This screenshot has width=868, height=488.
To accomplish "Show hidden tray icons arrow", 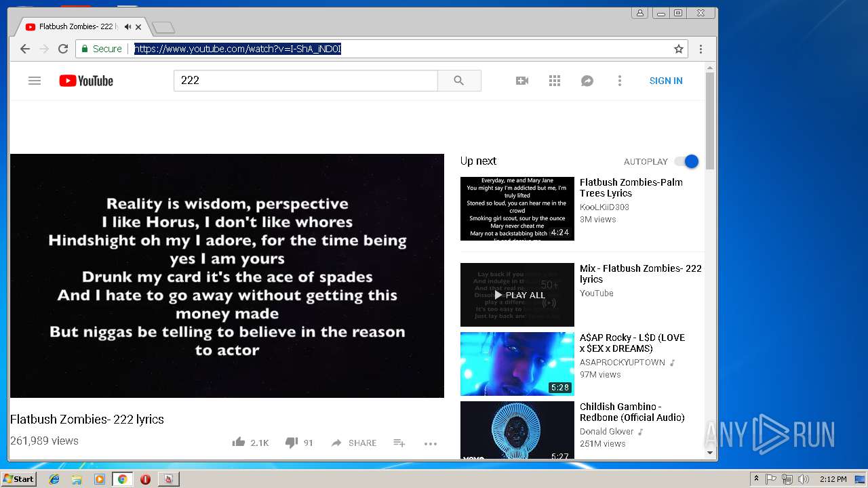I will pyautogui.click(x=756, y=479).
